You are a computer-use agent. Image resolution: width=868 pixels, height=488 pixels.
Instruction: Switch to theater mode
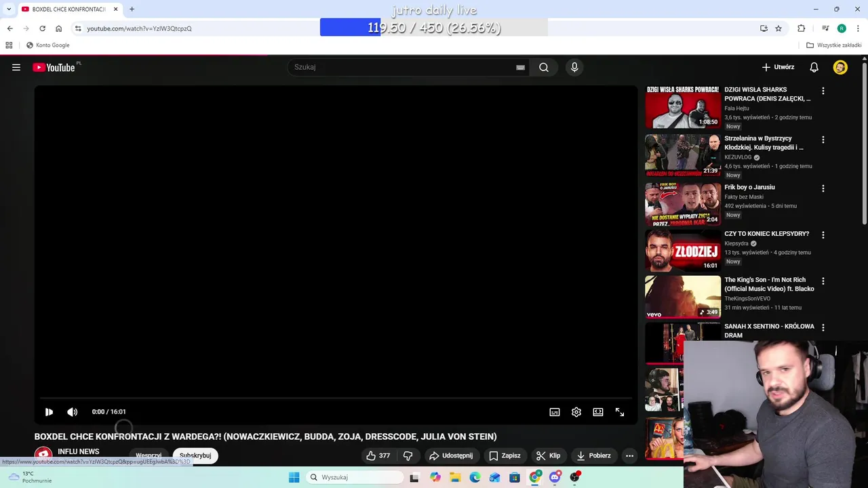point(598,412)
